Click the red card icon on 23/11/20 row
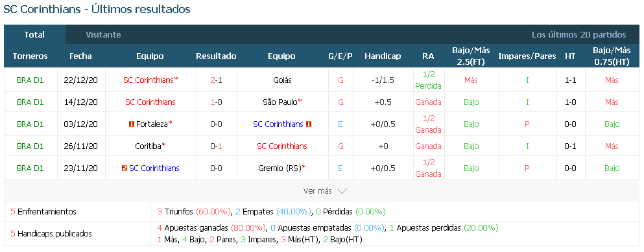The height and width of the screenshot is (252, 644). click(x=125, y=168)
